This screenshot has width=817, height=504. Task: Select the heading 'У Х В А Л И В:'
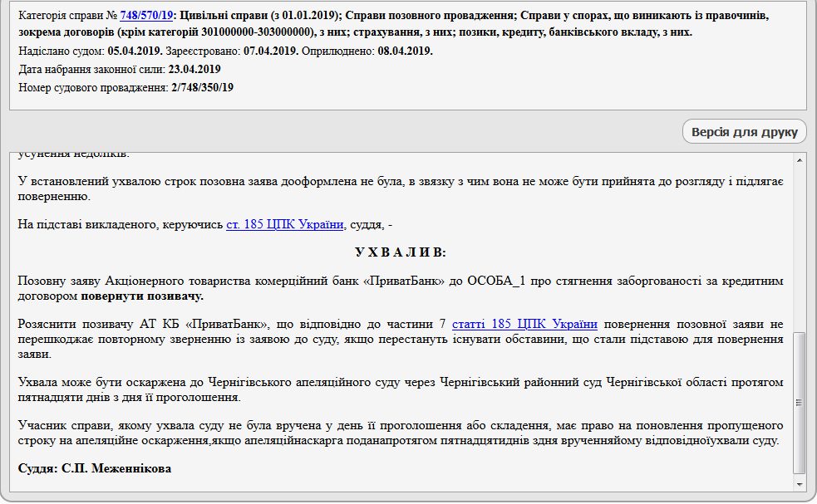click(400, 252)
